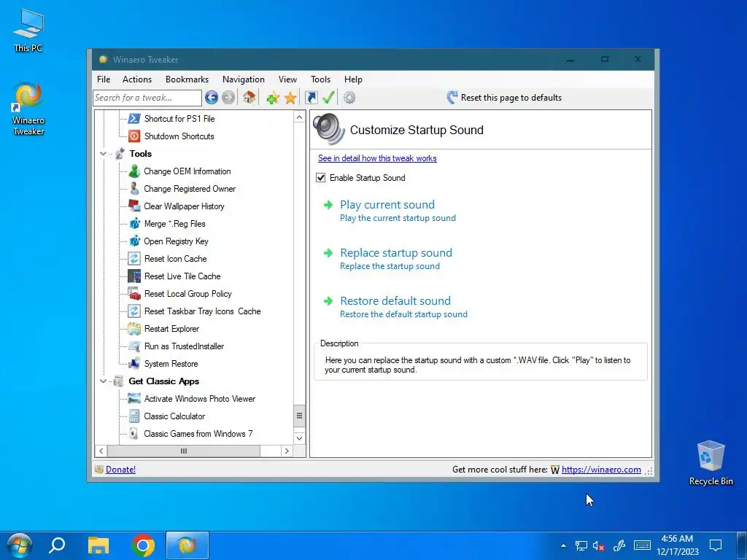Click horizontal scrollbar left arrow
The height and width of the screenshot is (560, 747).
tap(101, 451)
